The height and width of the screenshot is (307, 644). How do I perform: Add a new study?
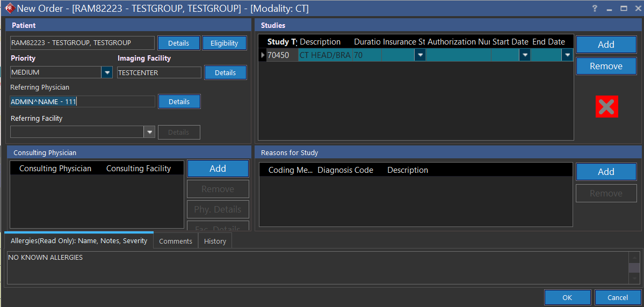click(606, 45)
